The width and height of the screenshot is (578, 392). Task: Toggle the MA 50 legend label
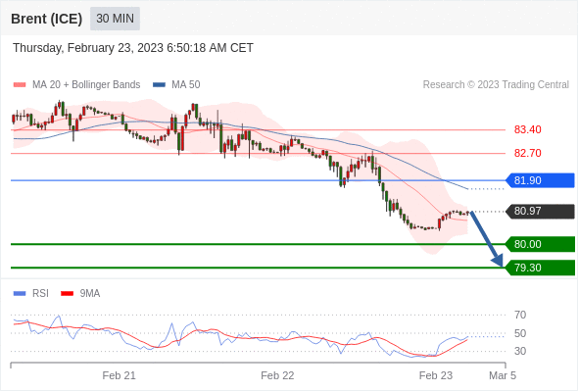(186, 85)
